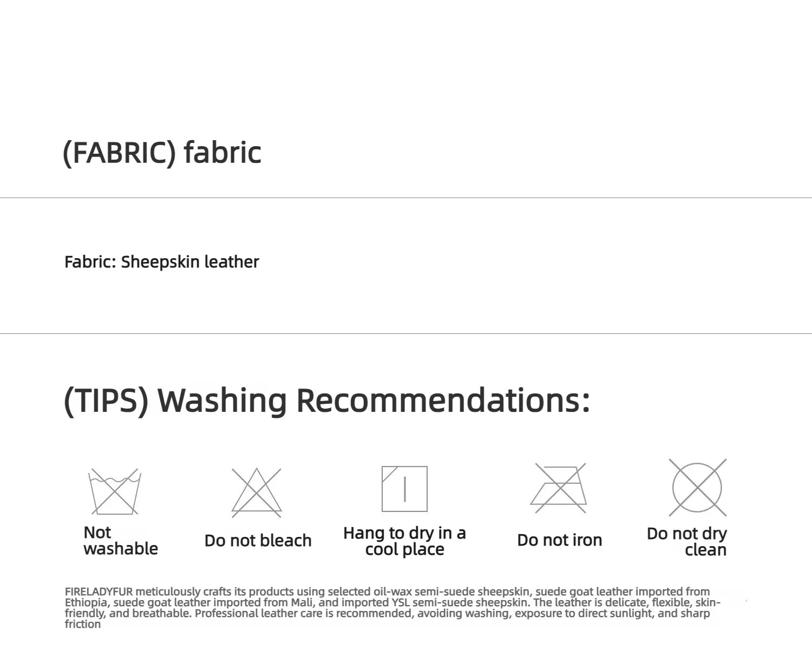Viewport: 812px width, 670px height.
Task: Click the Do not dry clean circle icon
Action: (697, 488)
